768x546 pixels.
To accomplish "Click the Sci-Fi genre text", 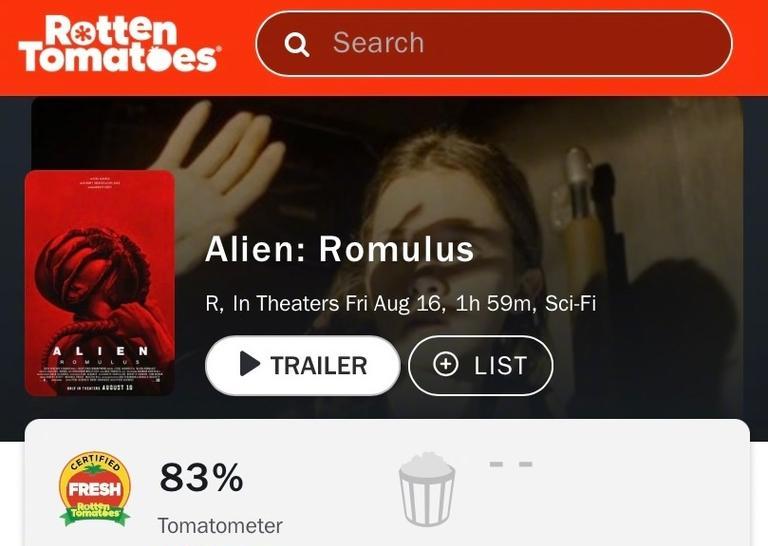I will [x=570, y=304].
